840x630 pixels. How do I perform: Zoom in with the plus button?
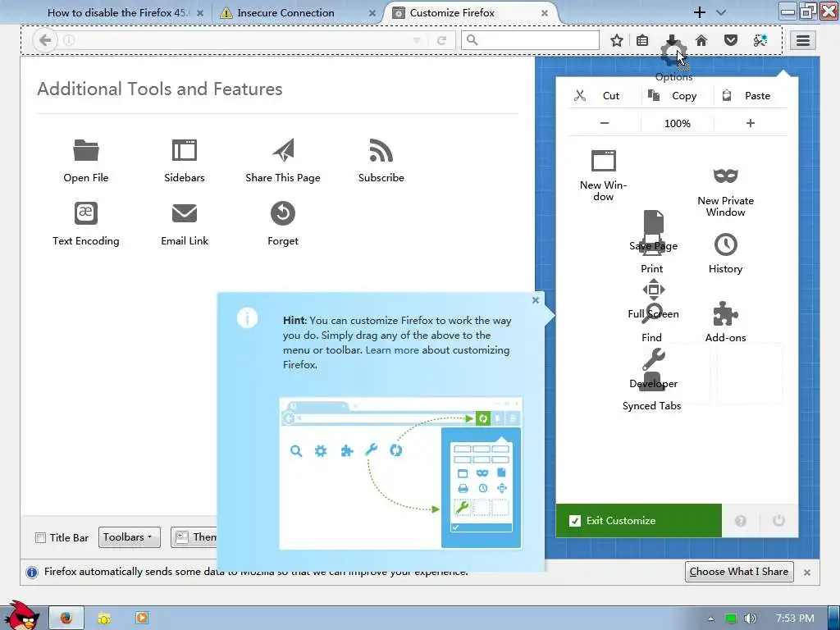pyautogui.click(x=751, y=123)
